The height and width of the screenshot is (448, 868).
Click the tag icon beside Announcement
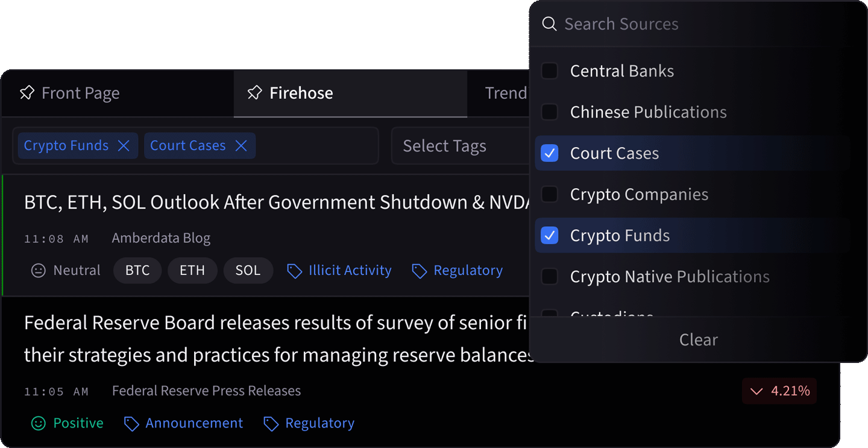(x=132, y=423)
